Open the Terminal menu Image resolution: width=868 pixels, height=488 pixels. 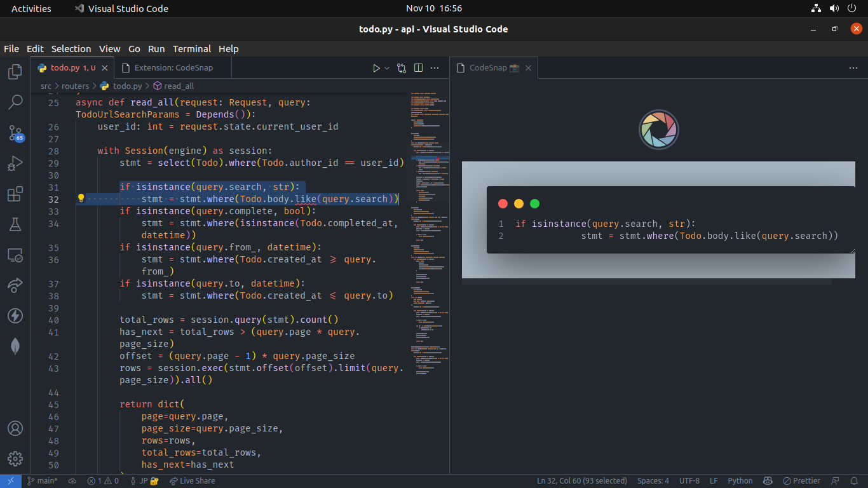(x=192, y=49)
